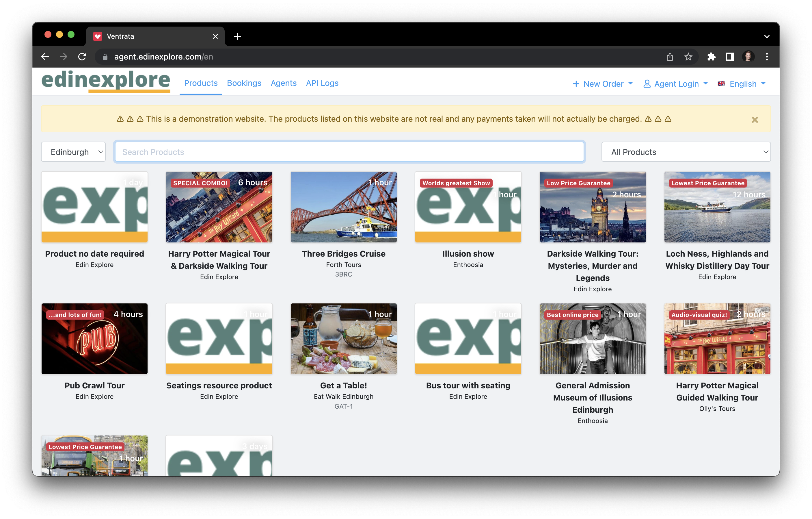Open the English language selector
Image resolution: width=812 pixels, height=519 pixels.
tap(742, 84)
